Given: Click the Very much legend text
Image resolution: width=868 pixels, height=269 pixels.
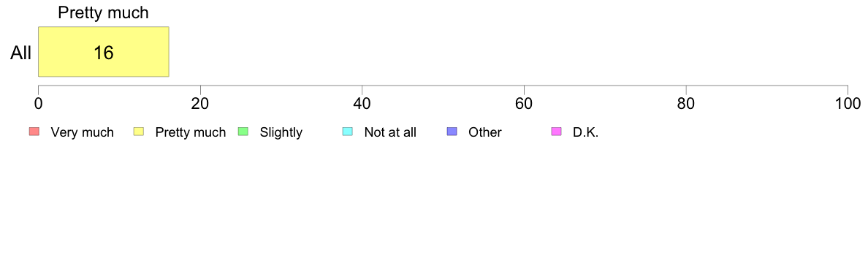Looking at the screenshot, I should (x=82, y=132).
